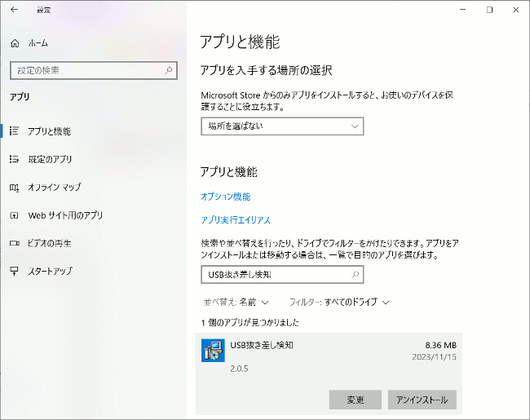Open the Web サイト用のアプリ sidebar icon
530x420 pixels.
click(14, 215)
